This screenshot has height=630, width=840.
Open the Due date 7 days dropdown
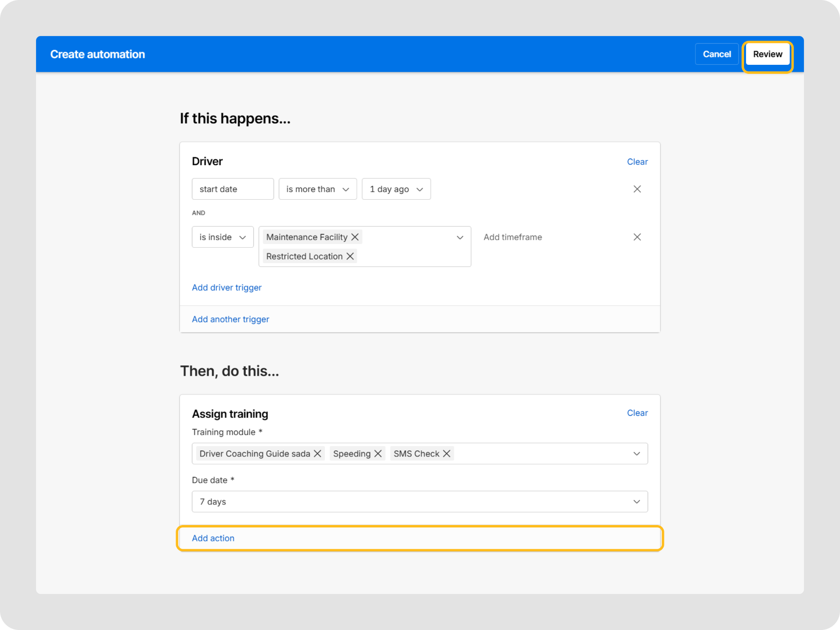click(419, 502)
